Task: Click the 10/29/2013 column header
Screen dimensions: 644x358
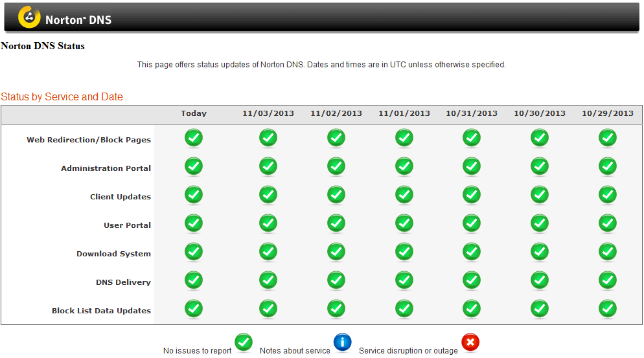Action: [608, 113]
